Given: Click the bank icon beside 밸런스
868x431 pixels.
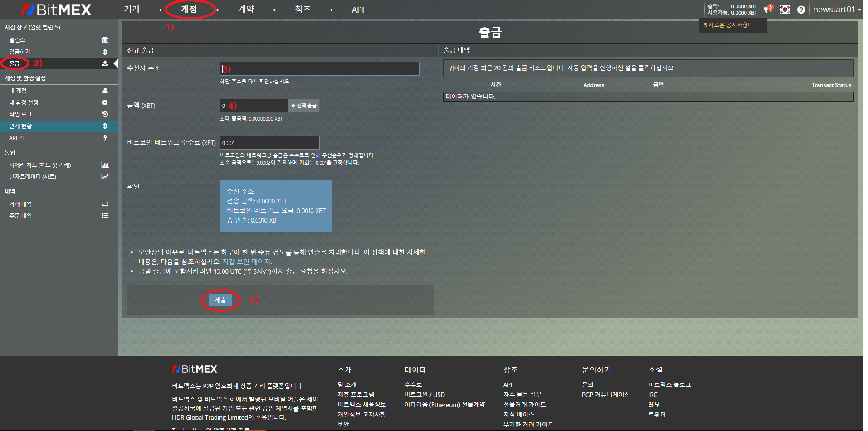Looking at the screenshot, I should coord(105,40).
